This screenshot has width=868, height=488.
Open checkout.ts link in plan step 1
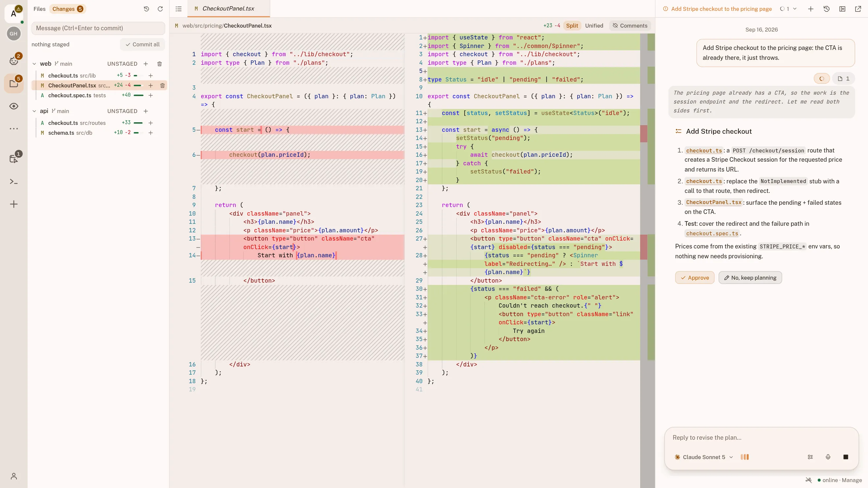click(x=704, y=151)
